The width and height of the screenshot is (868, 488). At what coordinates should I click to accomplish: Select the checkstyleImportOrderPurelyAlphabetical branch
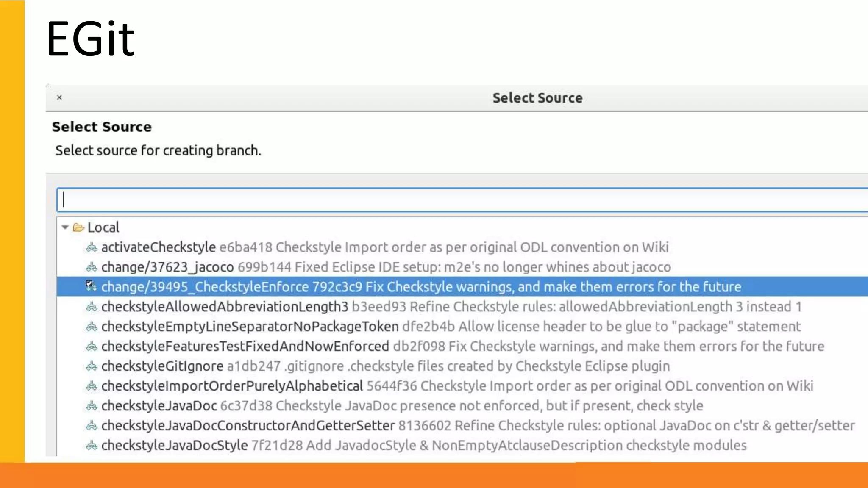(232, 386)
